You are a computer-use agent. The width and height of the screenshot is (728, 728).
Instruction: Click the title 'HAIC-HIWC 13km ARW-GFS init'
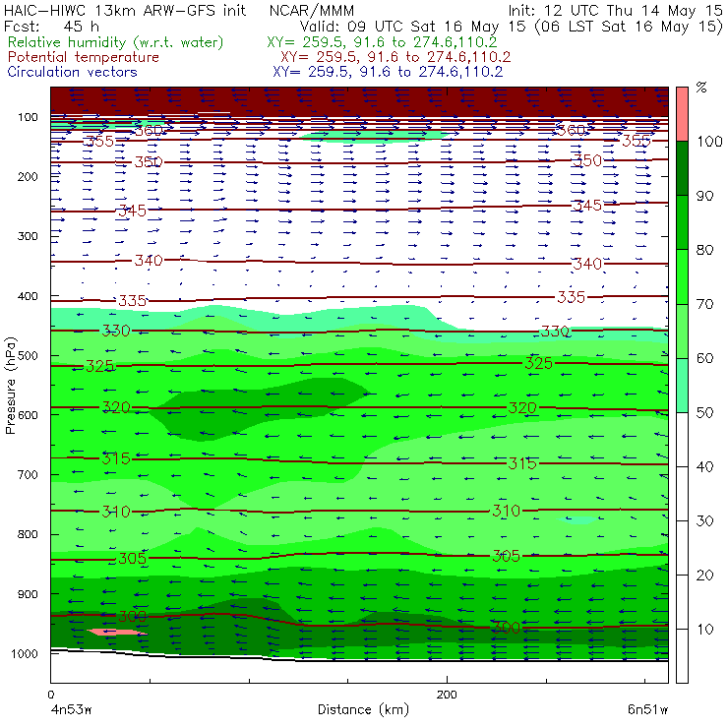pos(124,10)
